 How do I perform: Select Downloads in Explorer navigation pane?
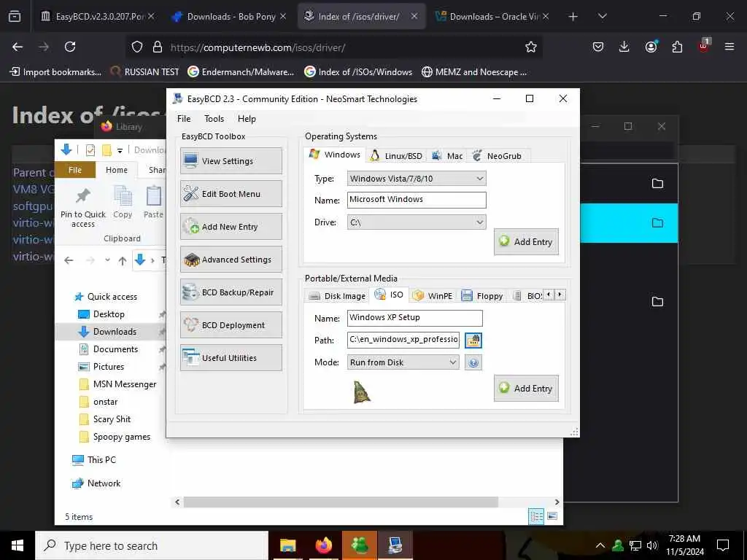[x=108, y=332]
